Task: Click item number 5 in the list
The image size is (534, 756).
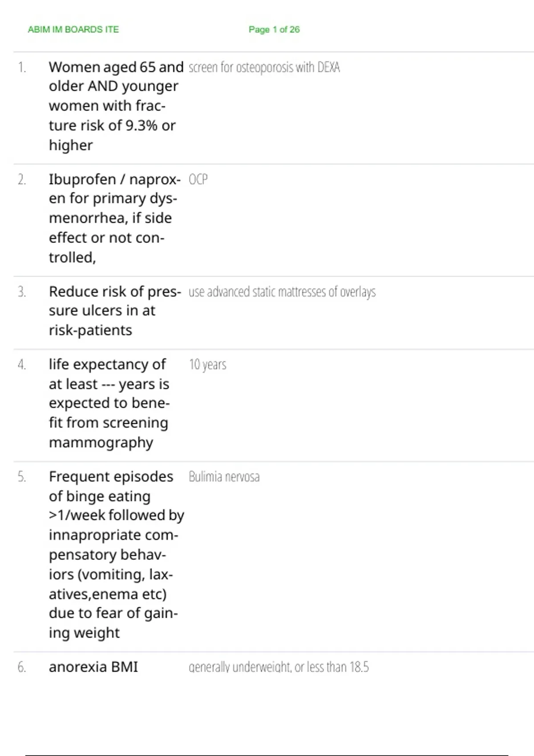Action: (22, 477)
